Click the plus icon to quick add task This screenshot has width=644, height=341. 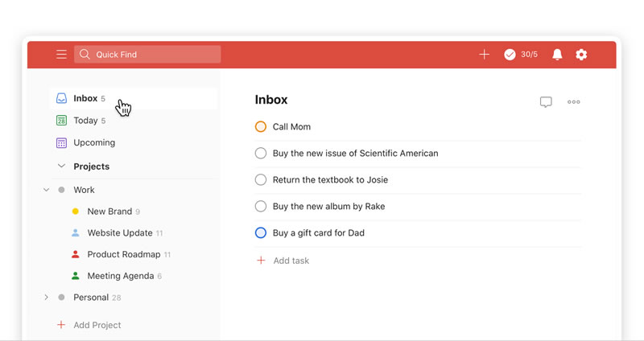click(x=484, y=55)
